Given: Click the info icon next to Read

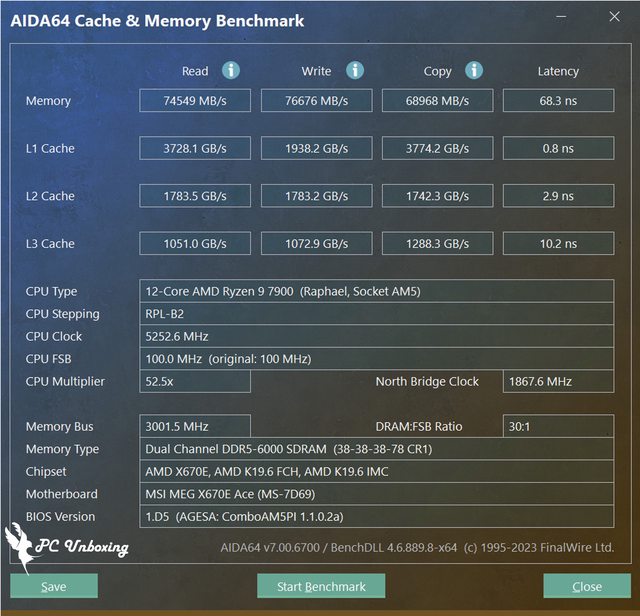Looking at the screenshot, I should [x=231, y=70].
